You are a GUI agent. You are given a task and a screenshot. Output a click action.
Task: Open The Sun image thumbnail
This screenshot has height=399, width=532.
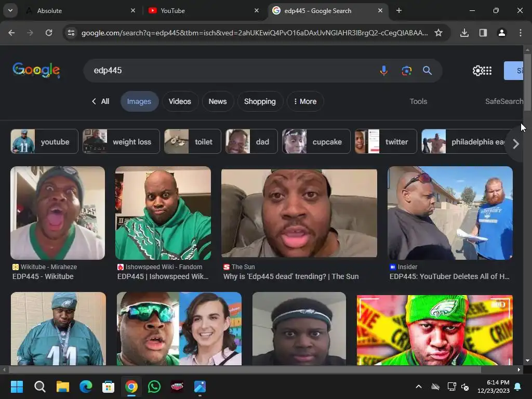coord(299,213)
